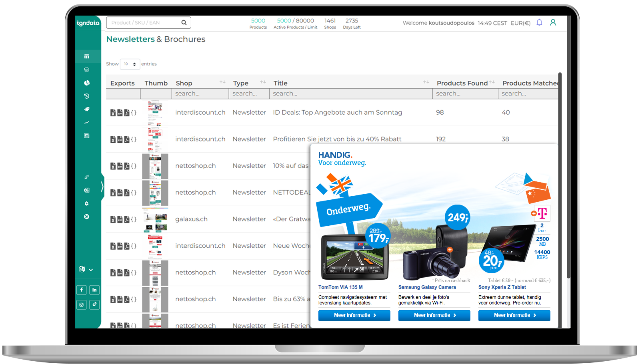Focus the Shop column search field
The image size is (640, 364).
click(x=200, y=93)
